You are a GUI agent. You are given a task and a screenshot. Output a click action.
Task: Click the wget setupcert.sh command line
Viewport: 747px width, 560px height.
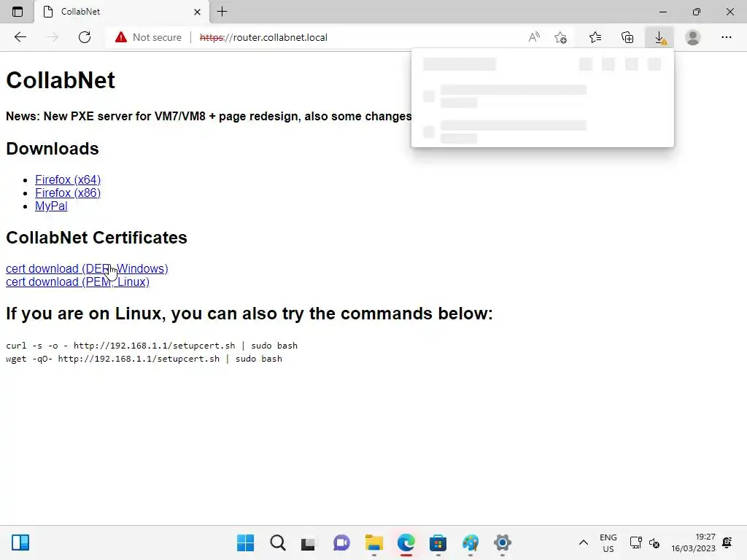(x=144, y=359)
